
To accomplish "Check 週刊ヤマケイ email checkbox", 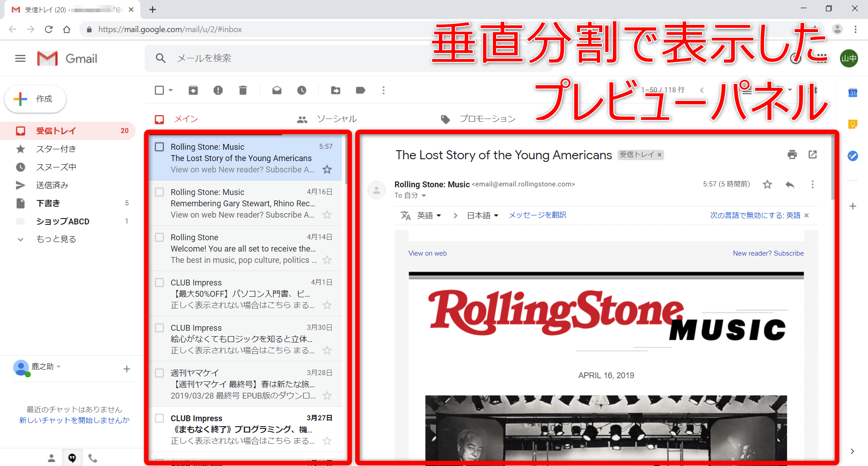I will [x=159, y=373].
